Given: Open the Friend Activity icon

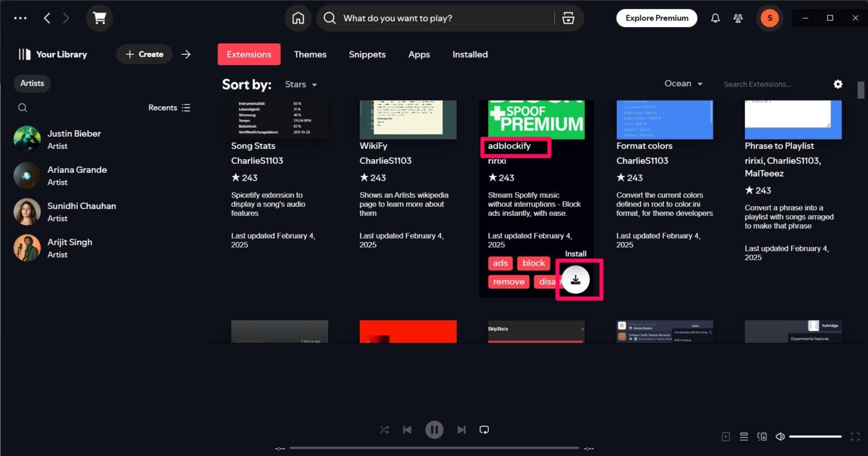Looking at the screenshot, I should pos(738,18).
